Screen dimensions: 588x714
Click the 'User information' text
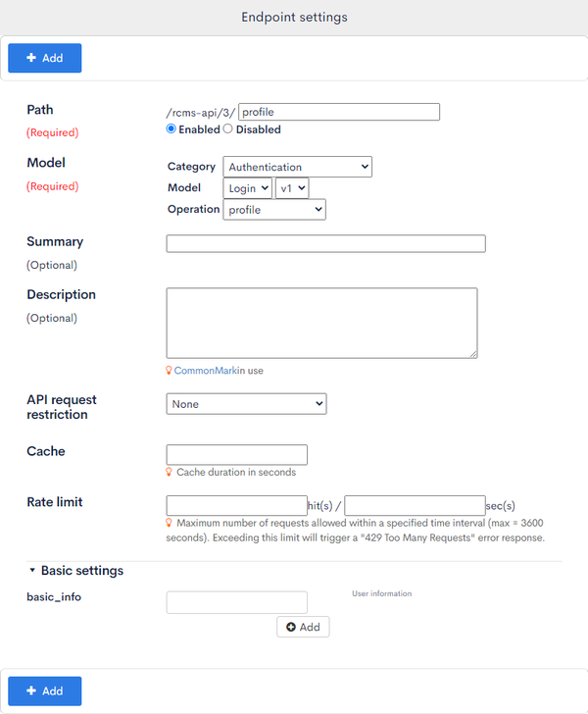(382, 593)
